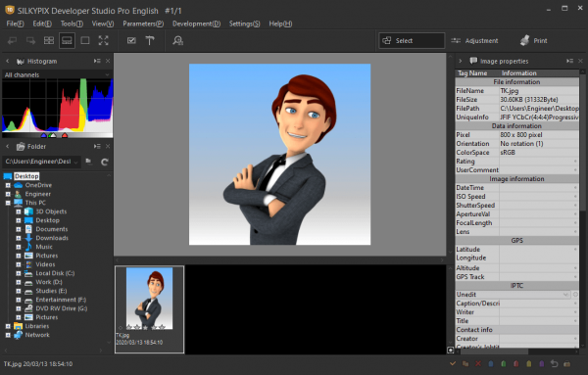Image resolution: width=588 pixels, height=375 pixels.
Task: Click red histogram level marker
Action: click(65, 136)
